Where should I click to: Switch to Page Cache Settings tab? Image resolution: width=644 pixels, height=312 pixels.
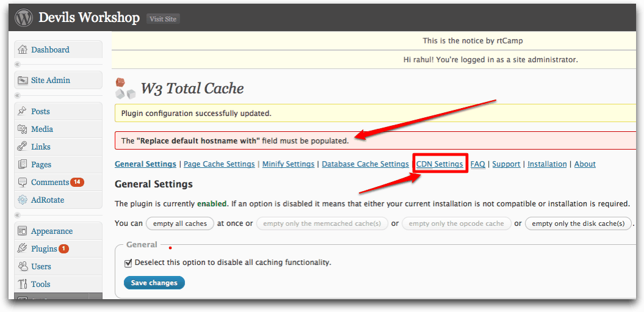[x=219, y=164]
